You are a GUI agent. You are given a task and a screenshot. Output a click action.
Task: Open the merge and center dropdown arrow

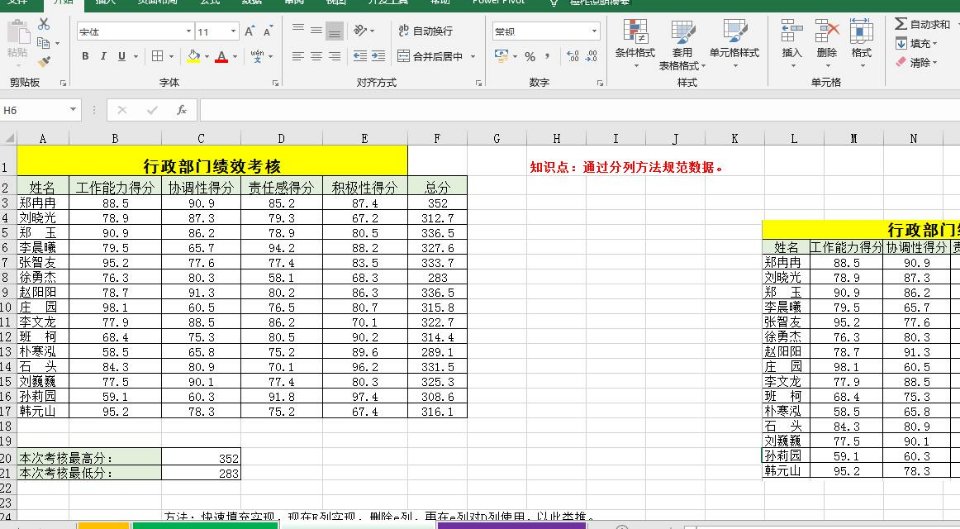click(x=473, y=56)
